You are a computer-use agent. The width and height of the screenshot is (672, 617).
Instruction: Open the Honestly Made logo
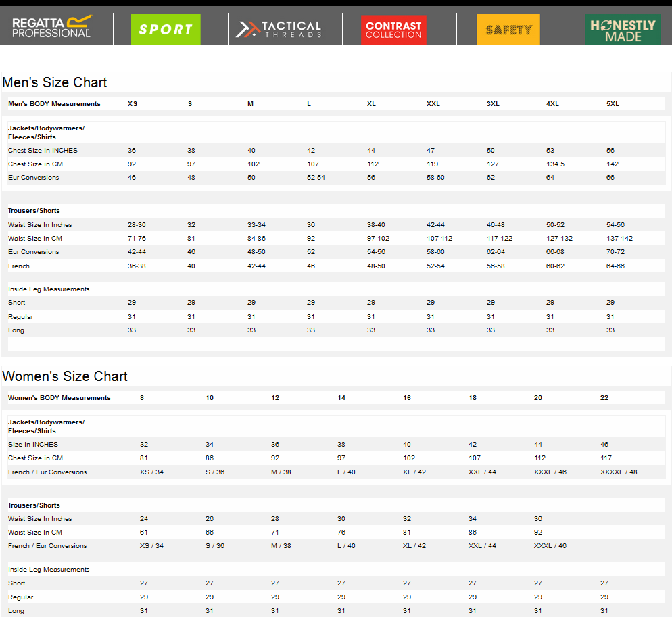[x=623, y=29]
